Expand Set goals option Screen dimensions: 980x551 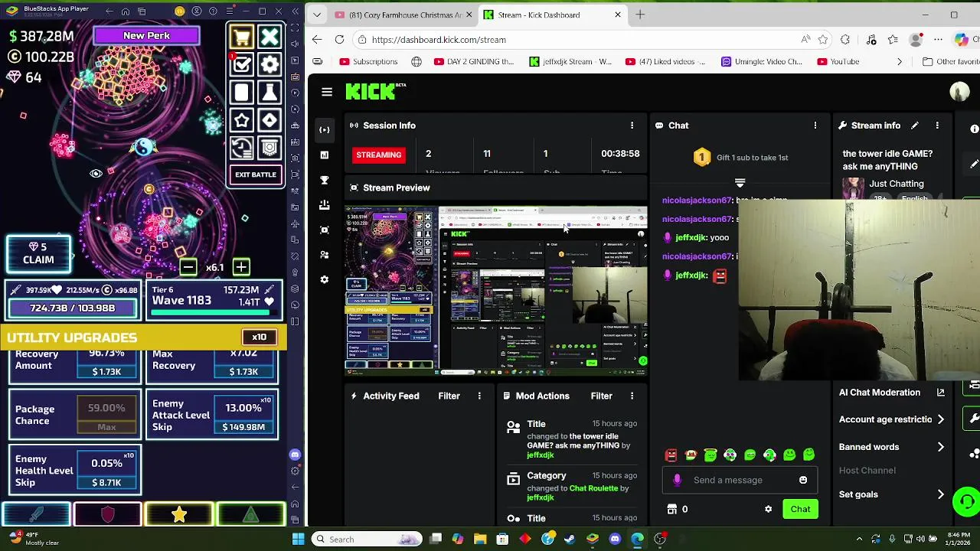pyautogui.click(x=892, y=494)
